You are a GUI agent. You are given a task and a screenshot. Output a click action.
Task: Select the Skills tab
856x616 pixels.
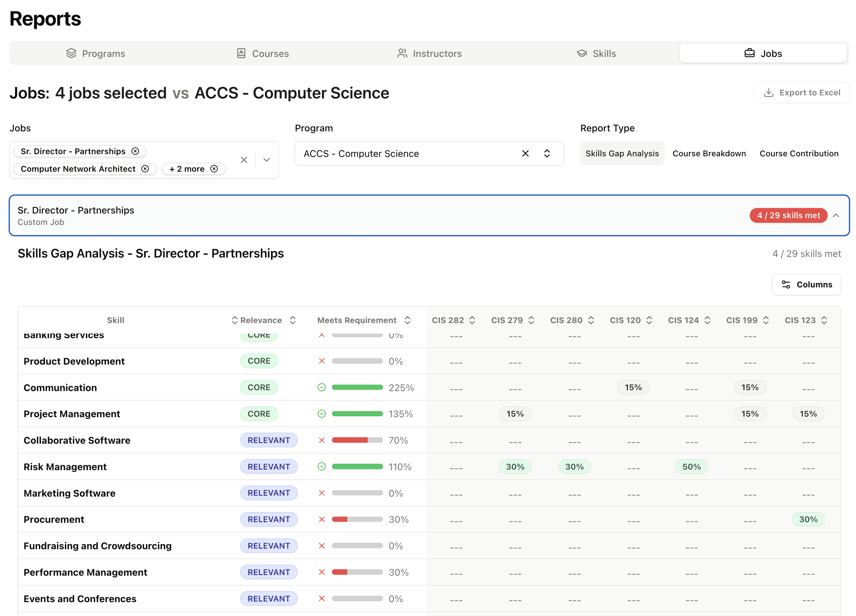click(596, 54)
